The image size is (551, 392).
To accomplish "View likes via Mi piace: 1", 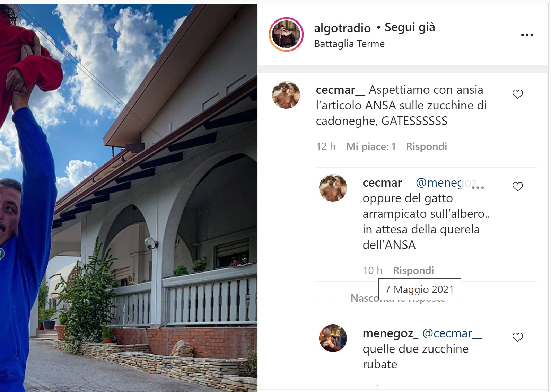I will pos(371,146).
